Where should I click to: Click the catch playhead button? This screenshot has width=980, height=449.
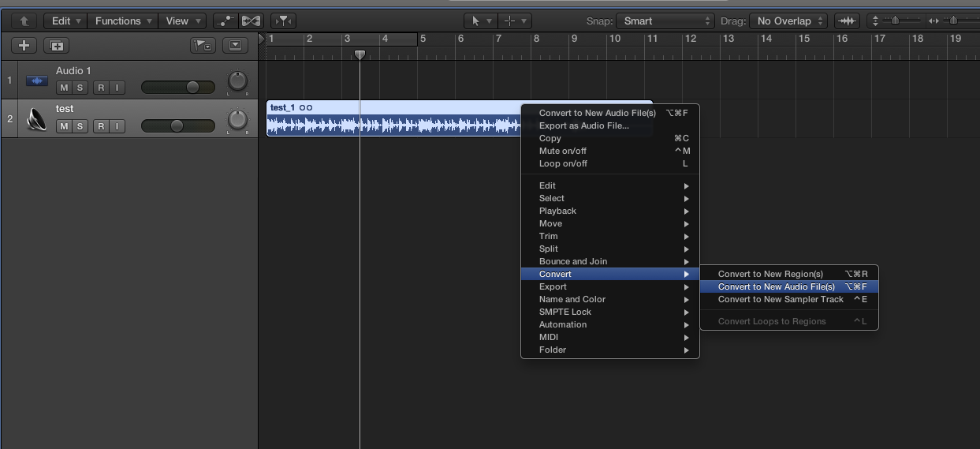click(283, 21)
